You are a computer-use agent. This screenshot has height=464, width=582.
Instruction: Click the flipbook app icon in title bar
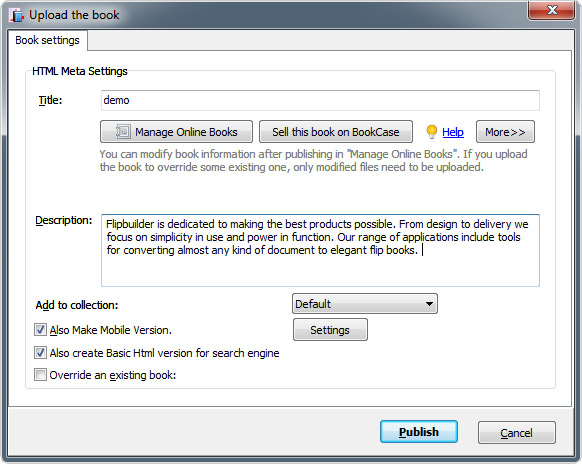pyautogui.click(x=17, y=15)
